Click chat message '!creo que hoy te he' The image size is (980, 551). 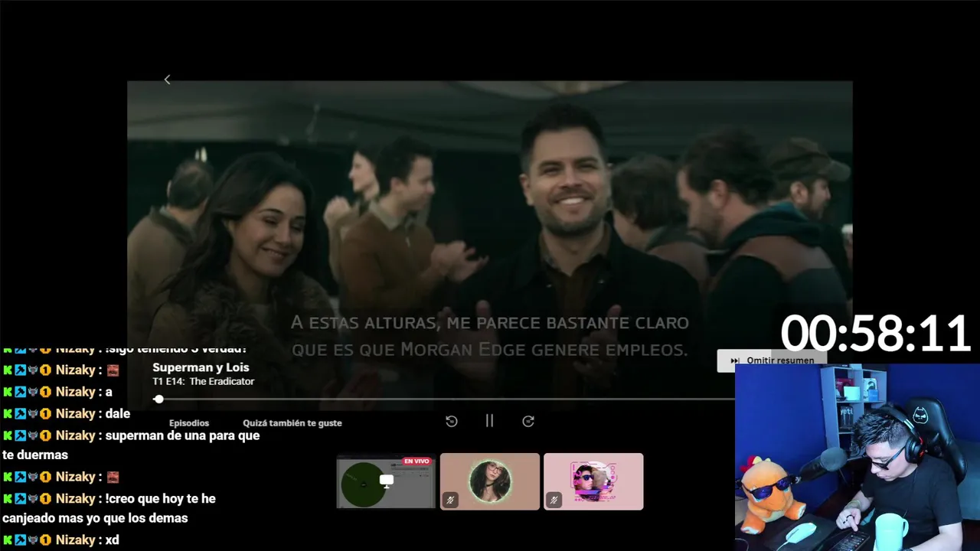pyautogui.click(x=161, y=498)
